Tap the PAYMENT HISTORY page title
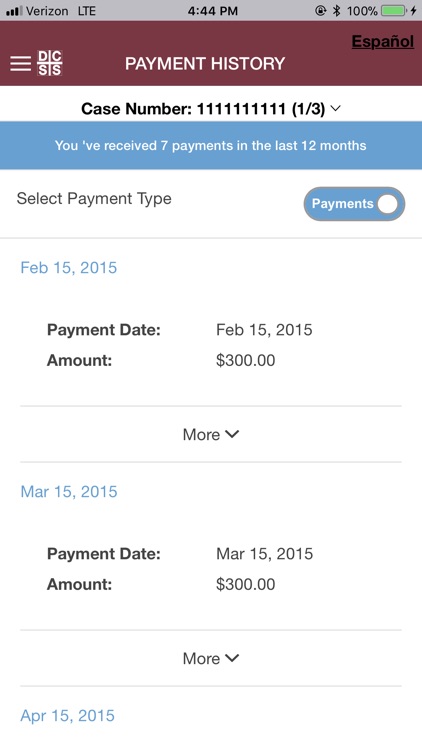Screen dimensions: 422x750 point(205,64)
